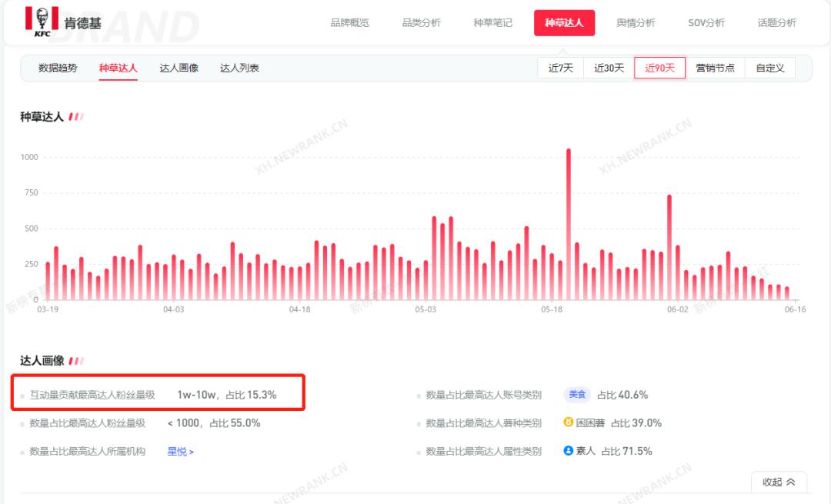Click the 美食 category tag
This screenshot has height=504, width=831.
tap(576, 394)
